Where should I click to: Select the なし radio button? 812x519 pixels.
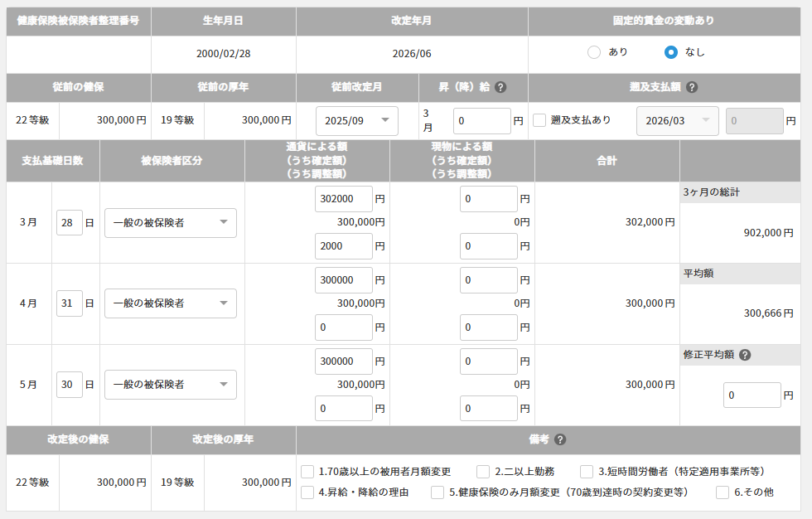(x=670, y=51)
